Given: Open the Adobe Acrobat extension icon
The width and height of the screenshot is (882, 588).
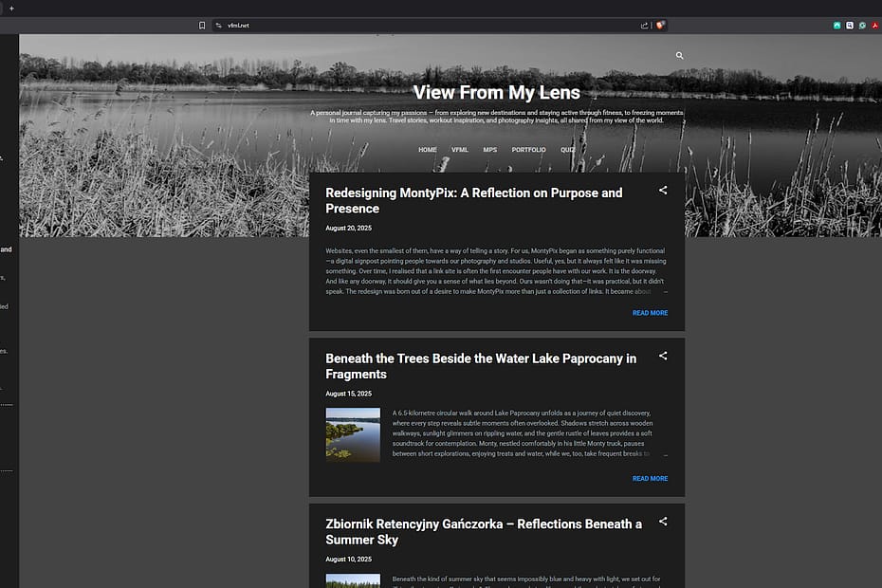Looking at the screenshot, I should tap(873, 25).
